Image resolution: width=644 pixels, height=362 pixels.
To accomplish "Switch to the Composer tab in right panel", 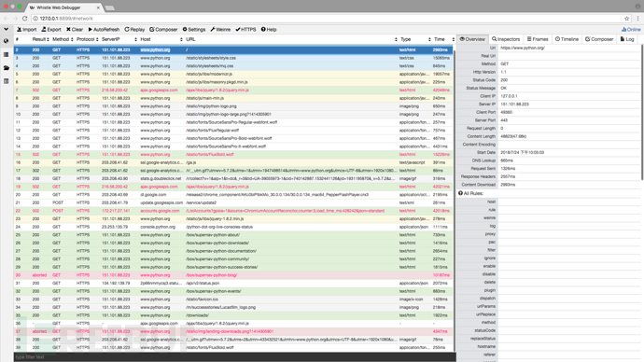I will point(599,39).
